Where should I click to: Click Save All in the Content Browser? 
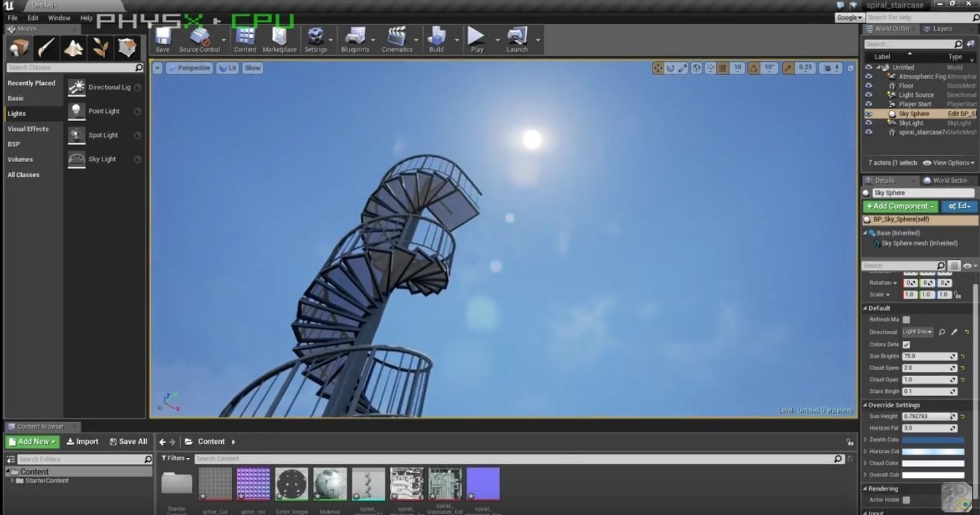tap(128, 441)
